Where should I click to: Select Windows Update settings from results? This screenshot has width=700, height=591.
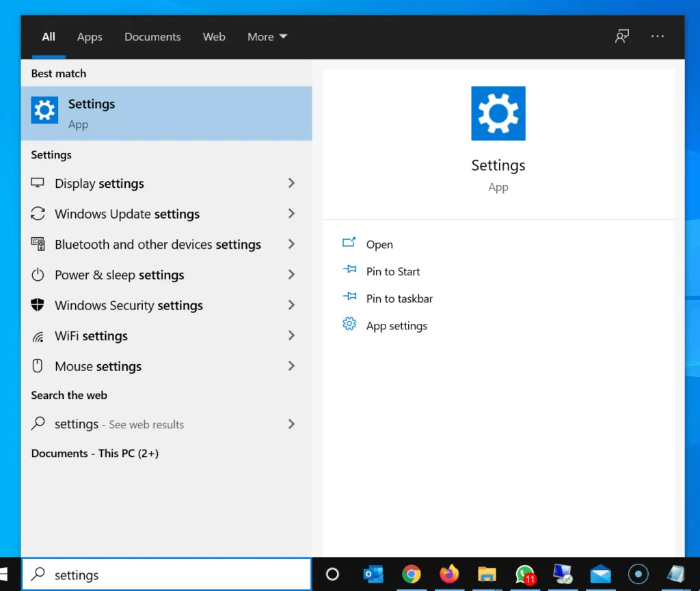[127, 214]
